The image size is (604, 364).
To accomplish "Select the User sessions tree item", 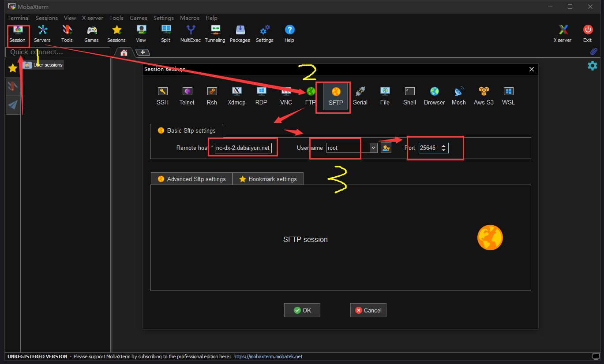I will (43, 65).
